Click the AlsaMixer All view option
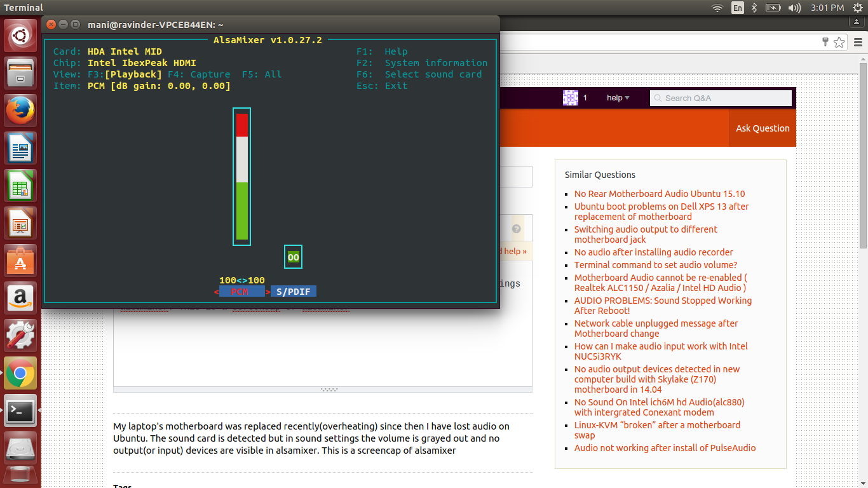Viewport: 868px width, 488px height. click(262, 74)
